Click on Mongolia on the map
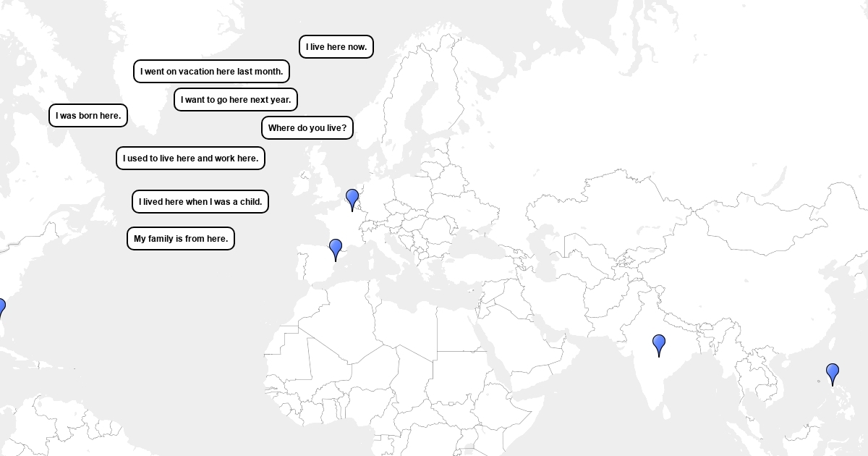 click(745, 230)
